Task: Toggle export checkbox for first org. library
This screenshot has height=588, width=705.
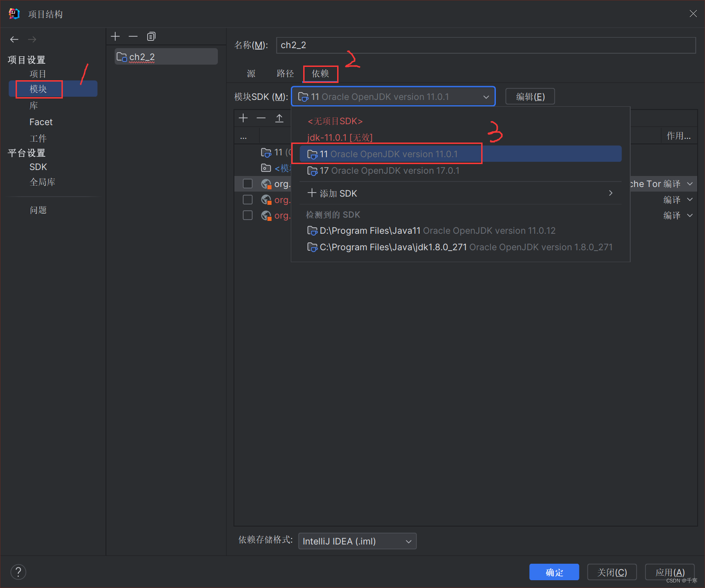Action: click(248, 184)
